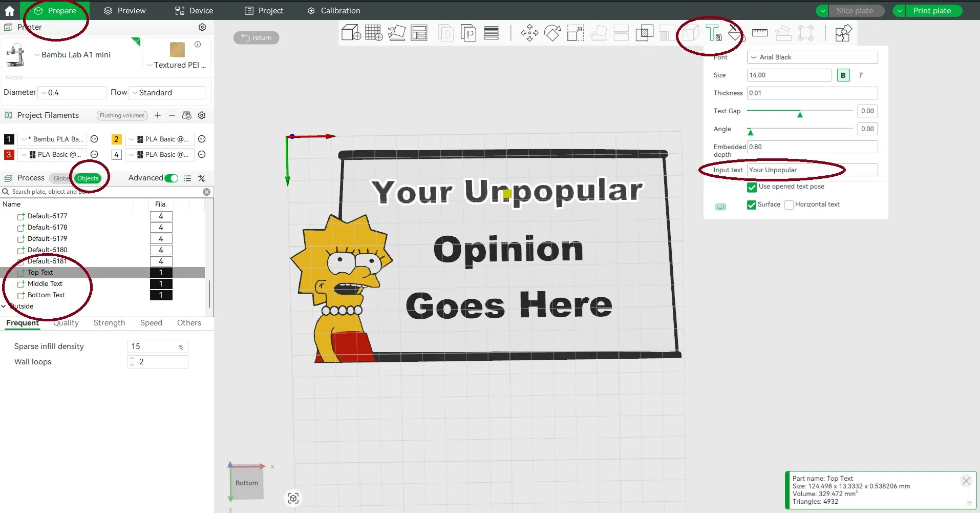This screenshot has height=513, width=980.
Task: Select the Mesh boolean tool
Action: (x=644, y=33)
